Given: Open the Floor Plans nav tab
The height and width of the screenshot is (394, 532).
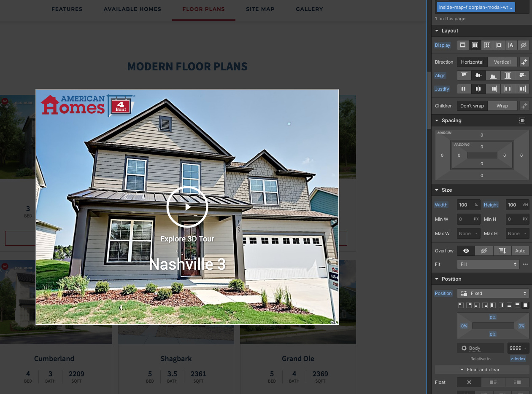Looking at the screenshot, I should click(204, 9).
